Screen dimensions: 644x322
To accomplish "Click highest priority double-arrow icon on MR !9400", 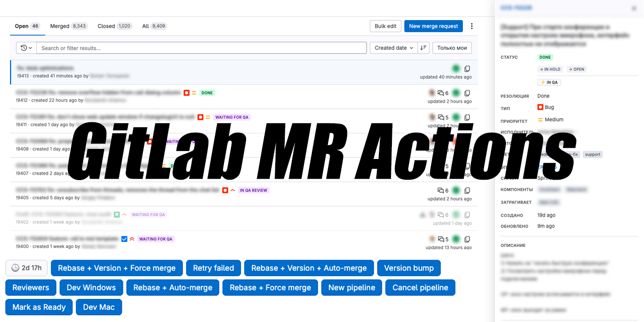I will tap(132, 239).
